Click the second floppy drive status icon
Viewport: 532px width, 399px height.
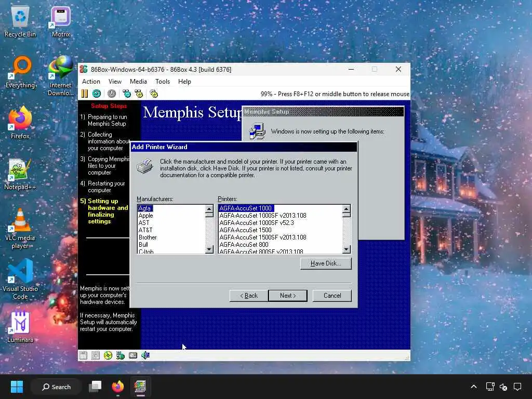pyautogui.click(x=96, y=355)
